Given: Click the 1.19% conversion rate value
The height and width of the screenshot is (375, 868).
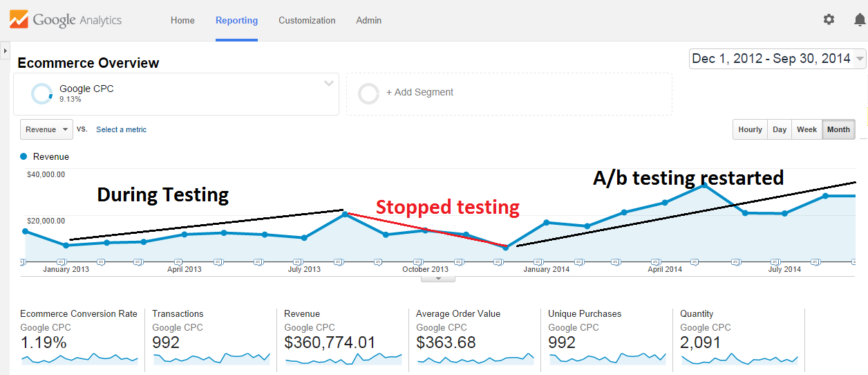Looking at the screenshot, I should click(x=44, y=342).
